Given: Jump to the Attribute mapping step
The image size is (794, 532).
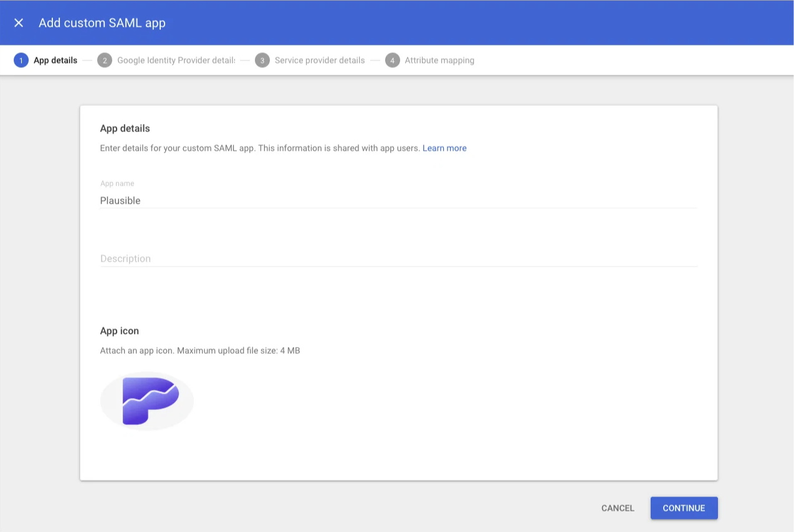Looking at the screenshot, I should coord(430,60).
